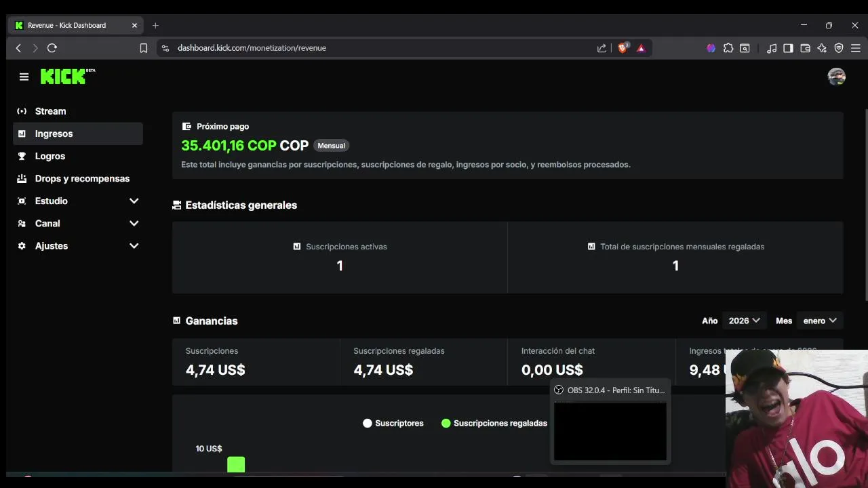Share this page link
Viewport: 868px width, 488px height.
point(601,48)
